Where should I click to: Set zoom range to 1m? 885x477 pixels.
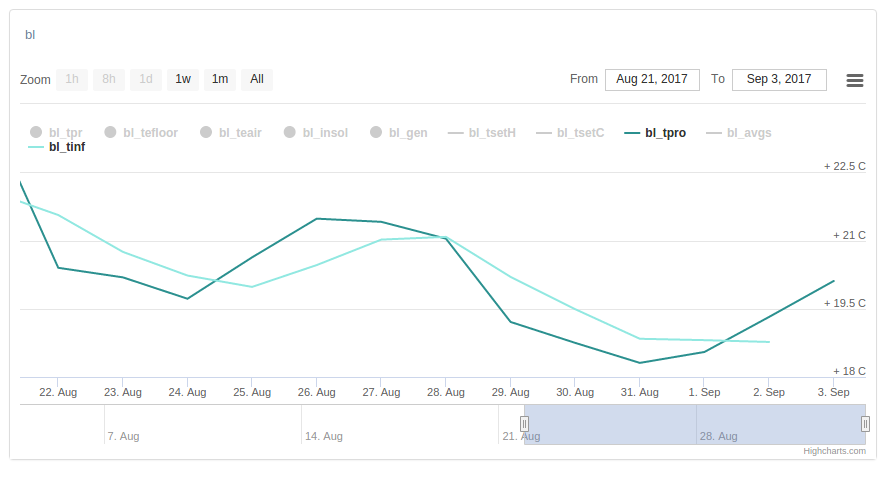(220, 79)
